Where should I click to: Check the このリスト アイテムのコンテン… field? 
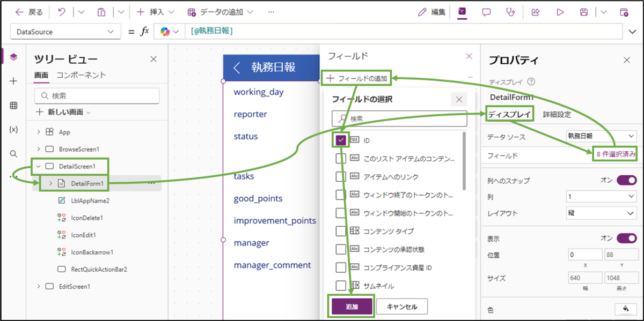[341, 159]
